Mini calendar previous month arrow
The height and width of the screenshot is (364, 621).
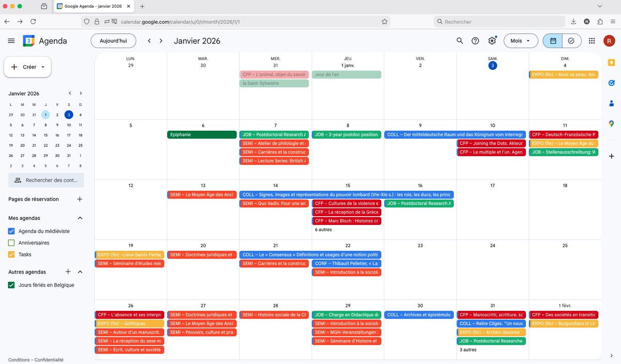pos(70,93)
